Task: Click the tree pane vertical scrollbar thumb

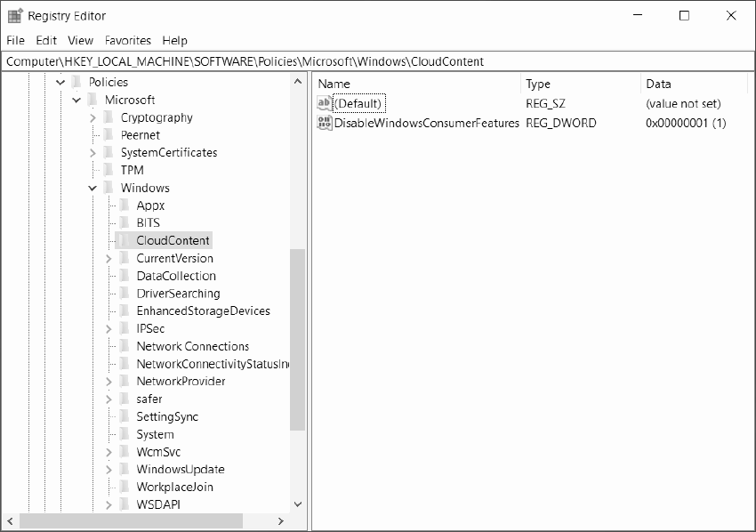Action: (x=298, y=338)
